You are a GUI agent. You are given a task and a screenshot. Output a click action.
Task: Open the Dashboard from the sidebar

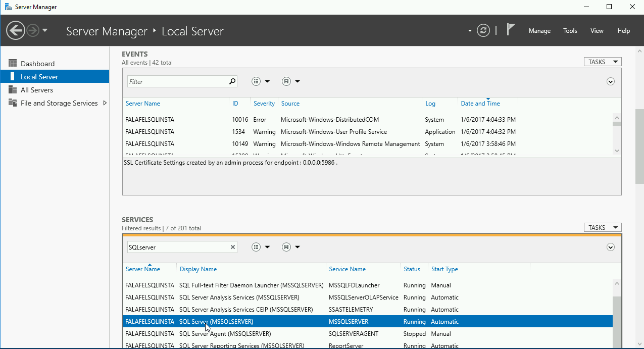tap(36, 63)
